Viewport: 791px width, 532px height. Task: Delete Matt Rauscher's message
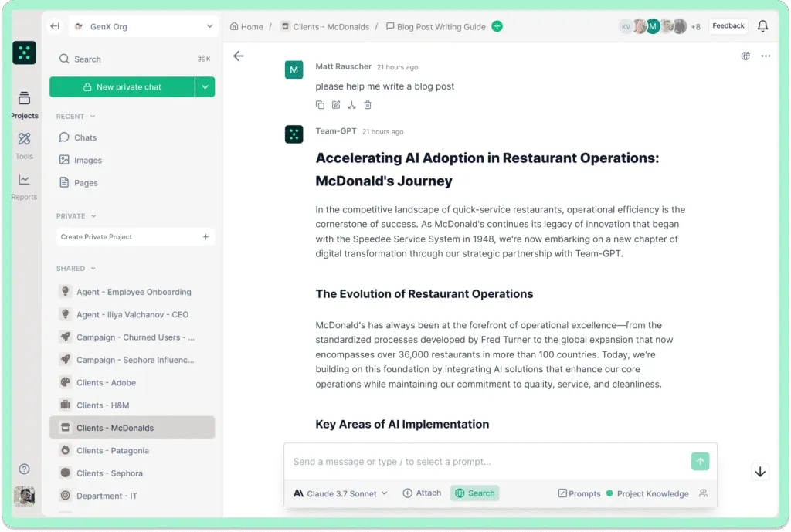point(368,105)
